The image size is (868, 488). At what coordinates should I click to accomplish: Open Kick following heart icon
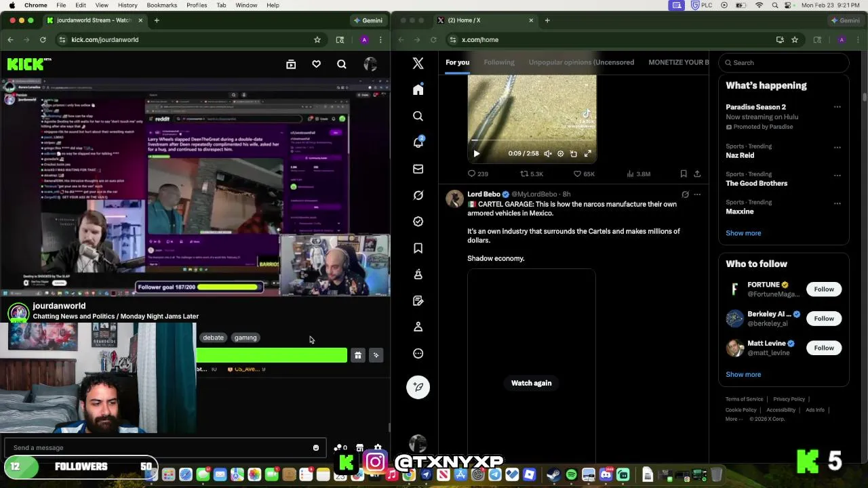[x=316, y=64]
